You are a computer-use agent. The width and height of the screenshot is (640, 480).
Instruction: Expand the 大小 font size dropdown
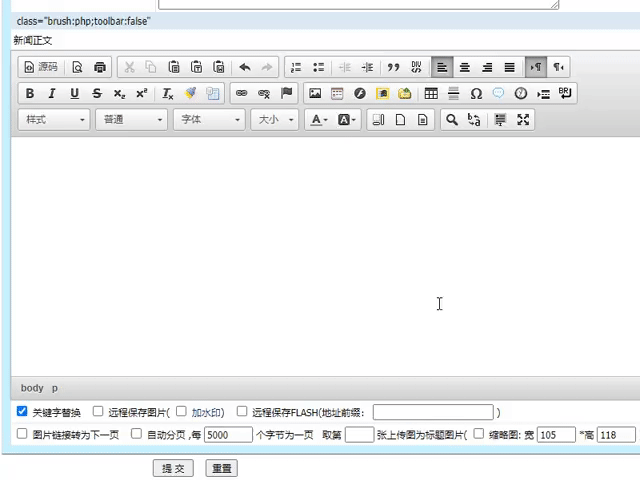[x=277, y=120]
